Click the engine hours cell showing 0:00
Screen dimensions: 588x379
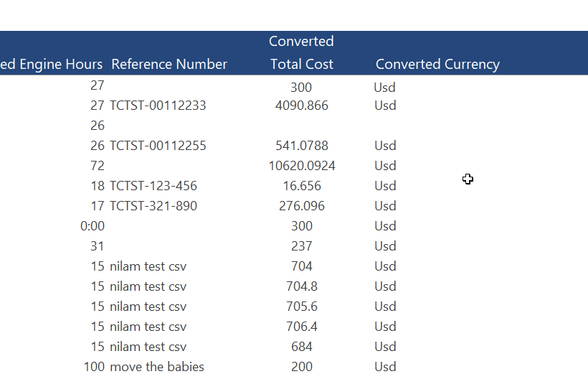(x=93, y=226)
